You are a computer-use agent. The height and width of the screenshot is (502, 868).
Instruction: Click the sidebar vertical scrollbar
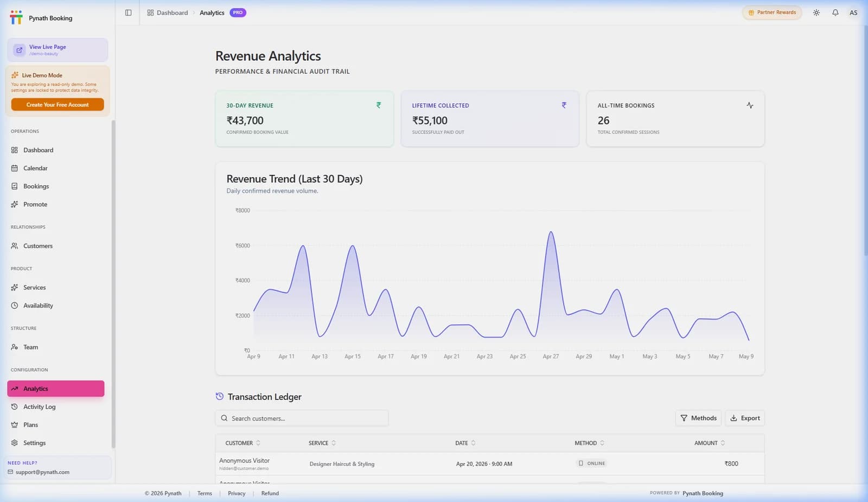tap(113, 284)
